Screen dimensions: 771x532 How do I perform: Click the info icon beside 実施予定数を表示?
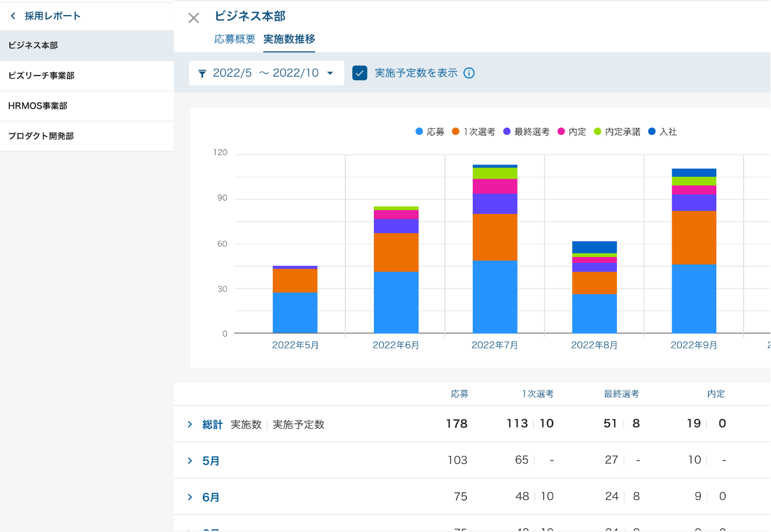tap(469, 73)
